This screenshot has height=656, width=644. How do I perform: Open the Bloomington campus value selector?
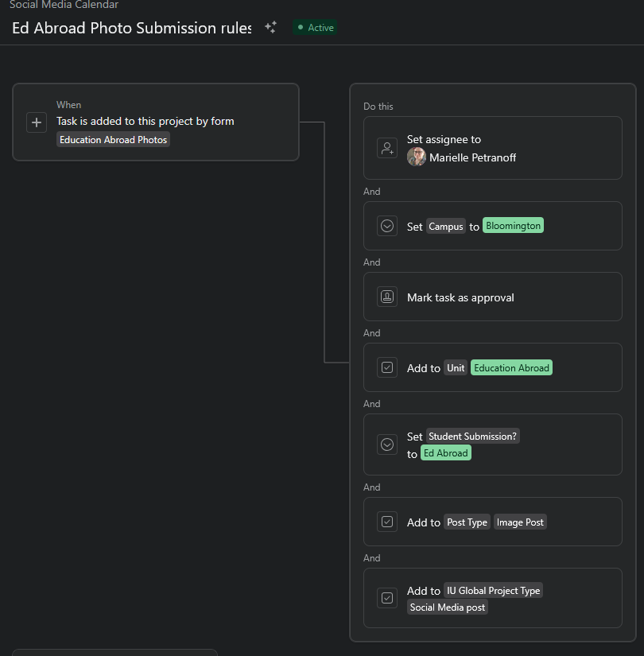pos(513,225)
